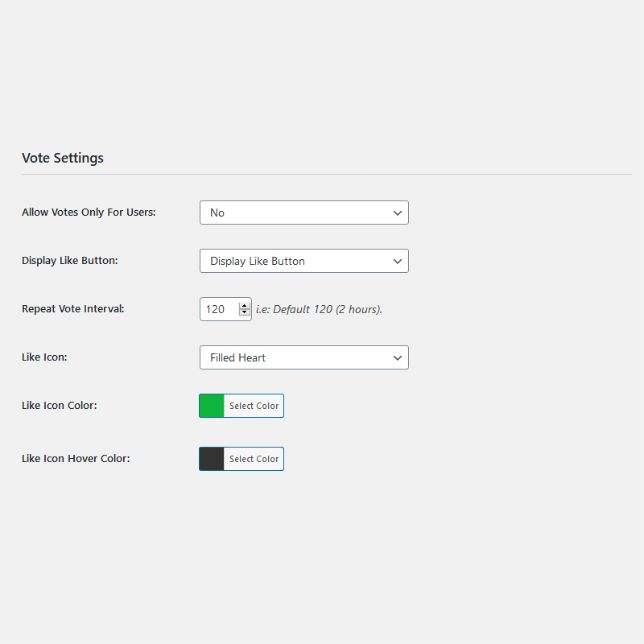Click the dark Like Icon Hover Color swatch
Viewport: 644px width, 644px height.
(212, 459)
